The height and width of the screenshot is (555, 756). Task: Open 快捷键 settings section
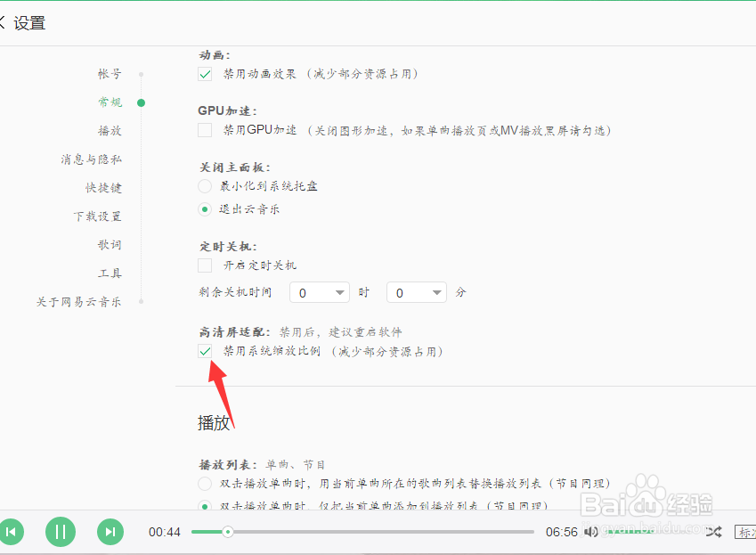[x=103, y=188]
